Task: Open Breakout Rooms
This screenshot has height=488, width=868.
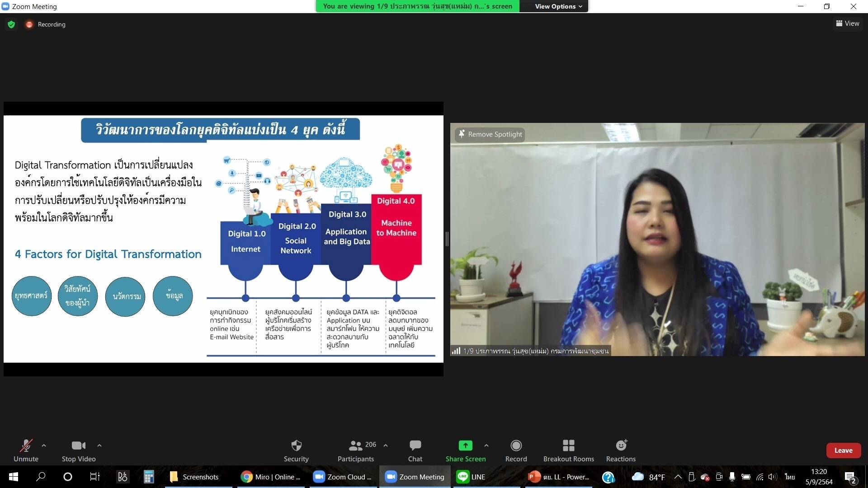Action: [568, 450]
